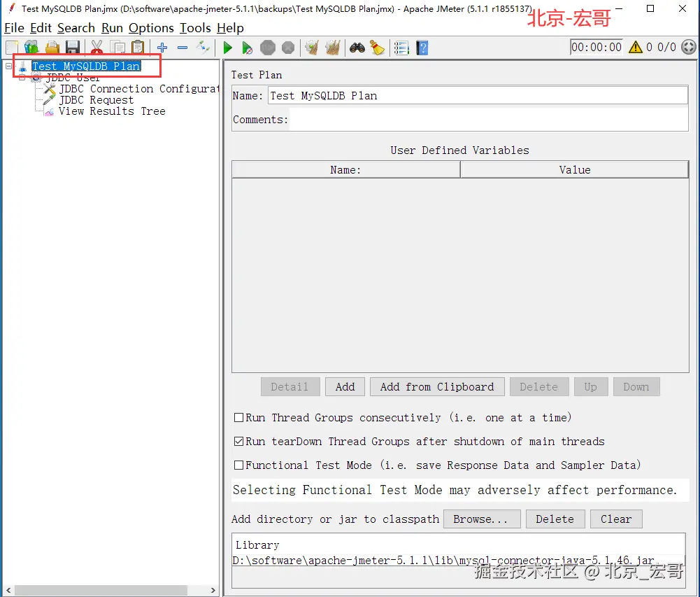The width and height of the screenshot is (700, 597).
Task: Click the Name: column header
Action: click(x=346, y=170)
